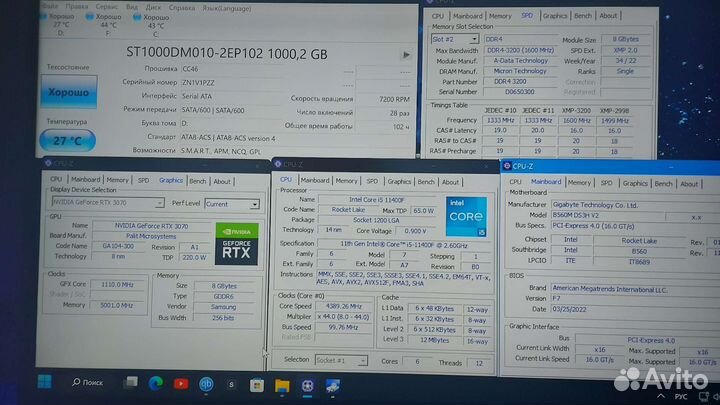Screen dimensions: 720x405
Task: Launch Microsoft Edge from the taskbar
Action: tap(156, 383)
